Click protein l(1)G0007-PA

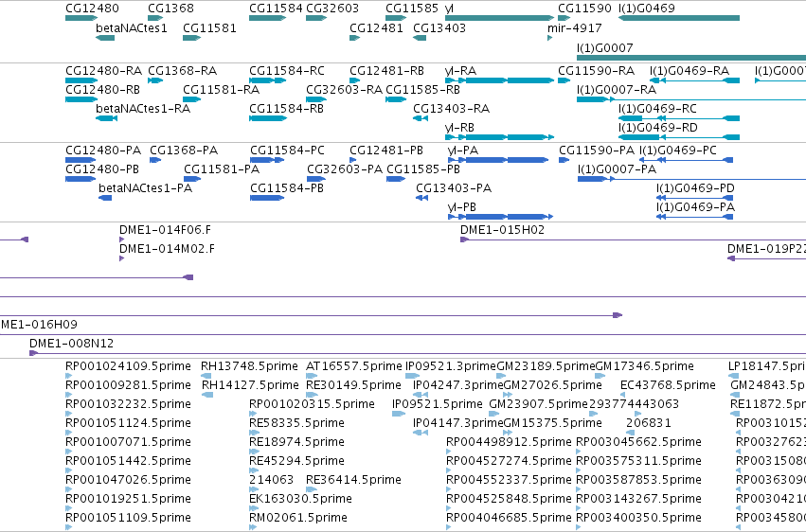click(x=617, y=168)
